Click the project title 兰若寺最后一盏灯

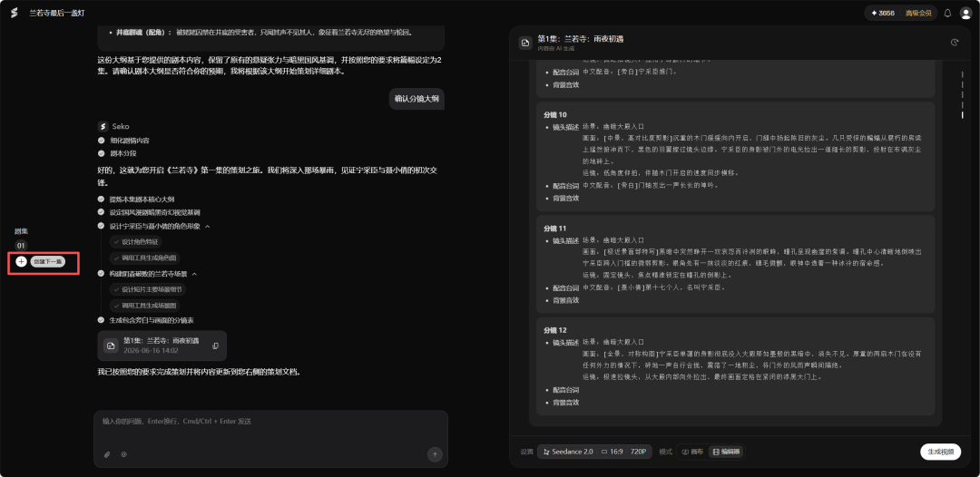[x=55, y=13]
